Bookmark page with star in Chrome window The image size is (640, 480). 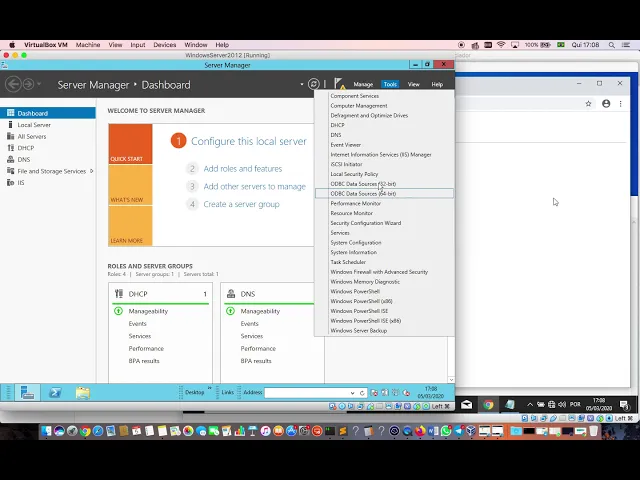pos(588,104)
